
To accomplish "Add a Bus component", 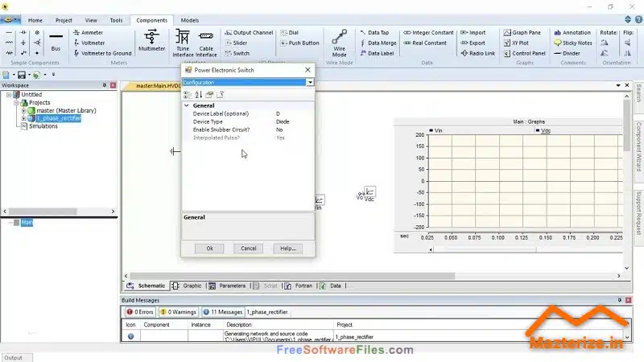I will [56, 43].
